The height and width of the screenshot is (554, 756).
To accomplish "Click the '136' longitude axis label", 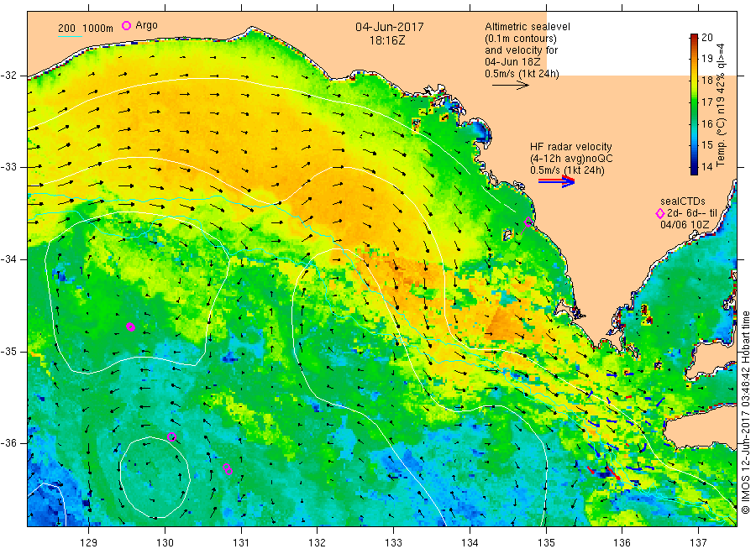I will (x=622, y=542).
